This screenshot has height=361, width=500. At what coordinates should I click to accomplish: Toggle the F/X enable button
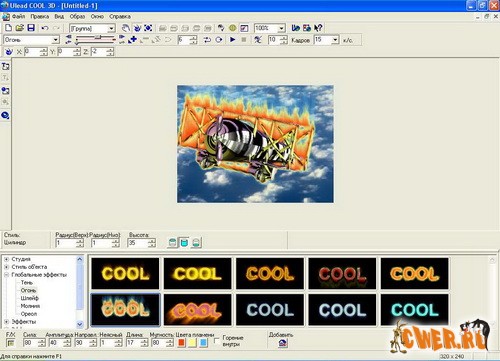click(11, 343)
